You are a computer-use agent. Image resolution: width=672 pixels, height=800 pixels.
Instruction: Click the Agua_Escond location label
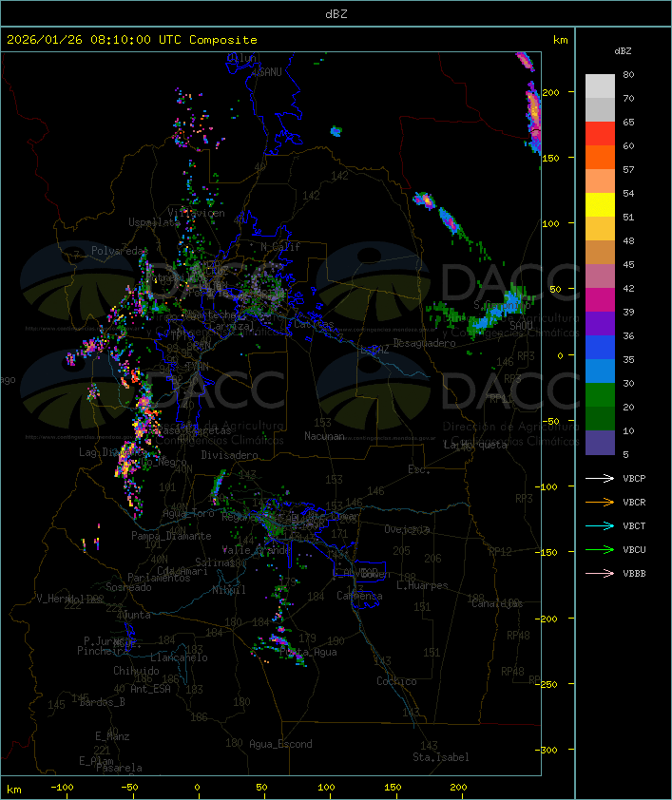tap(280, 744)
